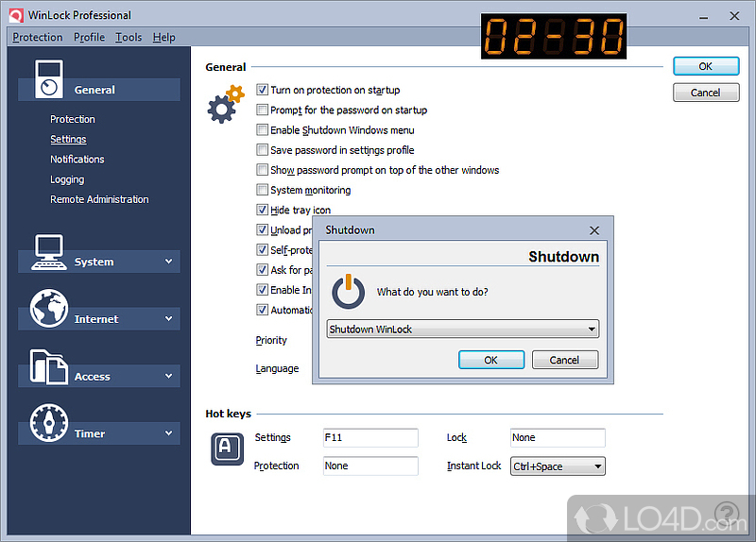This screenshot has width=756, height=542.
Task: Toggle Turn on protection on startup
Action: pyautogui.click(x=262, y=90)
